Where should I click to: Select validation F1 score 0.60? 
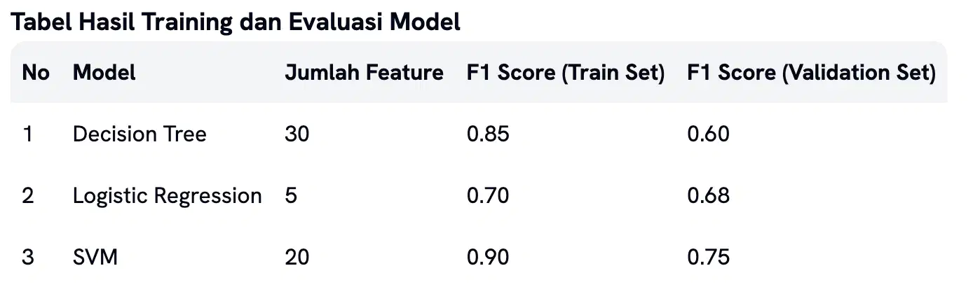pos(709,134)
